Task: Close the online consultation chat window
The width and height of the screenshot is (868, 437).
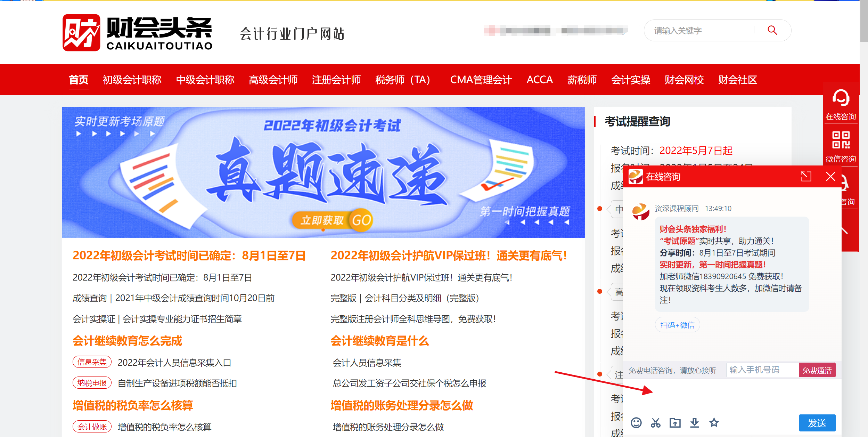Action: click(x=830, y=177)
